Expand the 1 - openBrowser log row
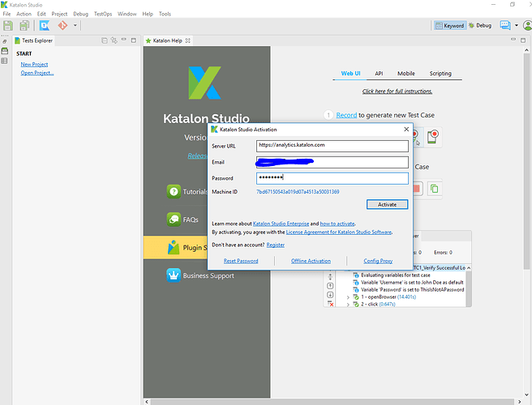 pyautogui.click(x=348, y=297)
